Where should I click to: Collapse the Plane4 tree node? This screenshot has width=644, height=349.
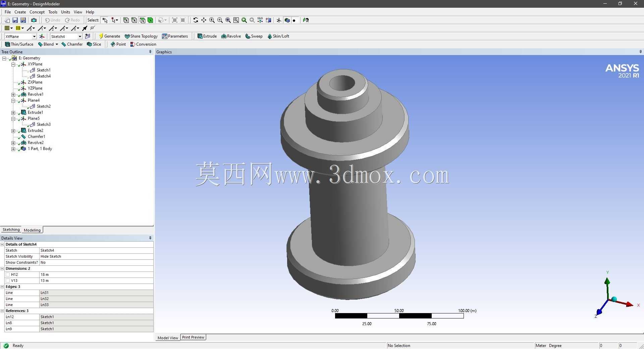(13, 101)
